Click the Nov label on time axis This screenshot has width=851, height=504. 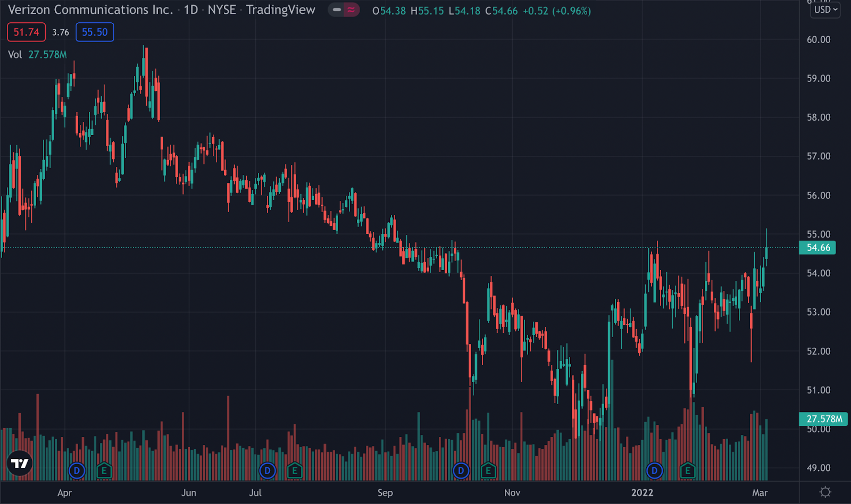[x=512, y=493]
